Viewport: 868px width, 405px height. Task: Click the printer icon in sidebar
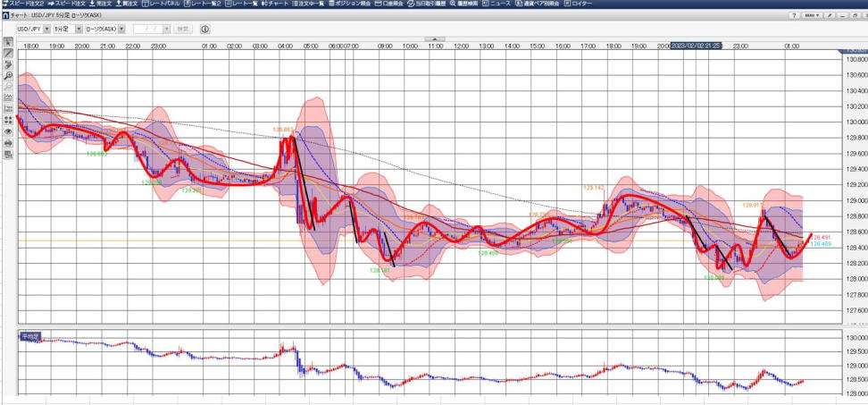pos(8,142)
